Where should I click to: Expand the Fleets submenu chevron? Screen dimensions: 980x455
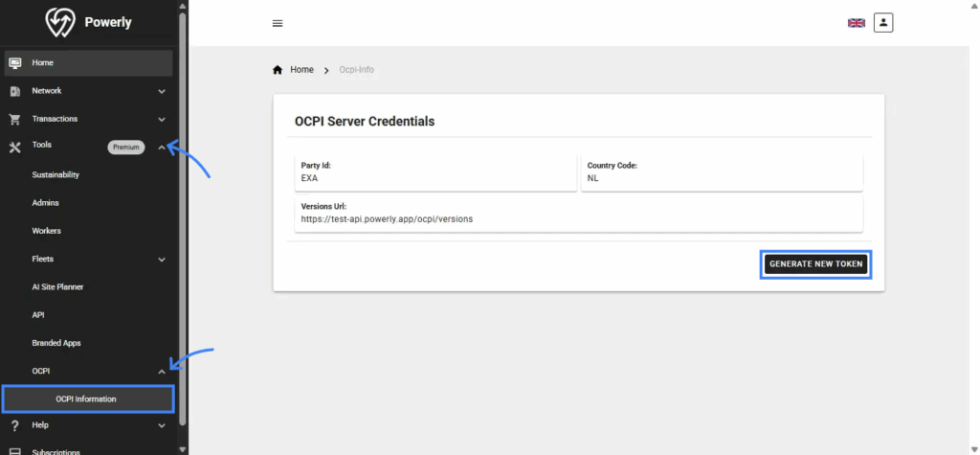162,260
